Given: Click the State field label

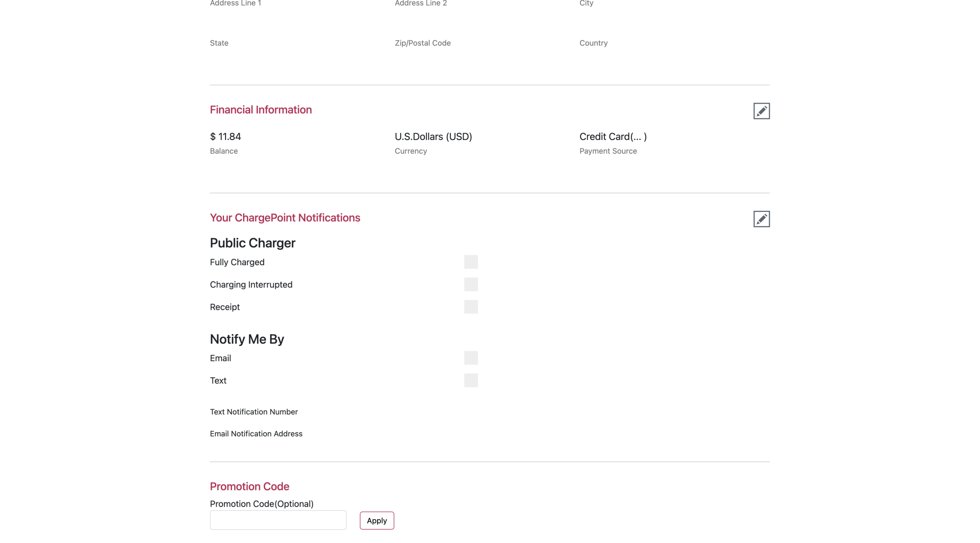Looking at the screenshot, I should tap(219, 43).
